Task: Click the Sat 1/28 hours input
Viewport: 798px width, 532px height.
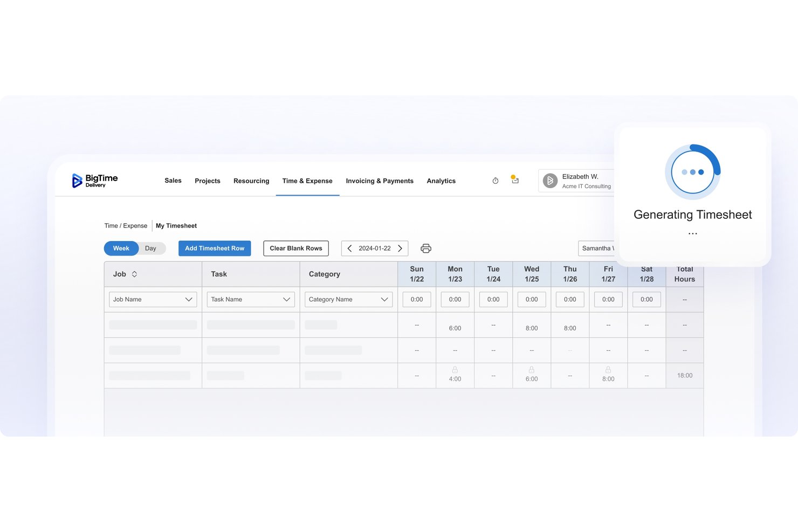Action: pyautogui.click(x=646, y=300)
